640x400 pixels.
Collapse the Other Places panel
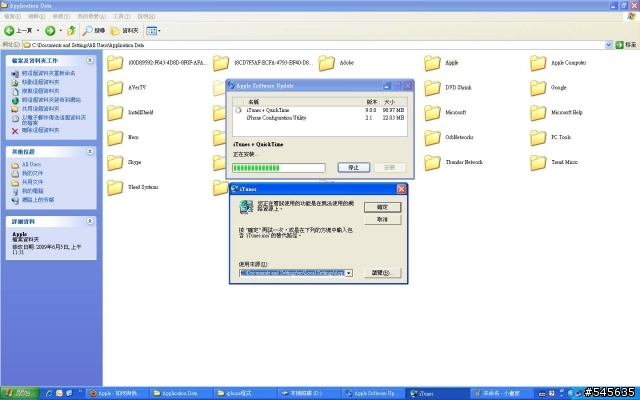coord(90,151)
